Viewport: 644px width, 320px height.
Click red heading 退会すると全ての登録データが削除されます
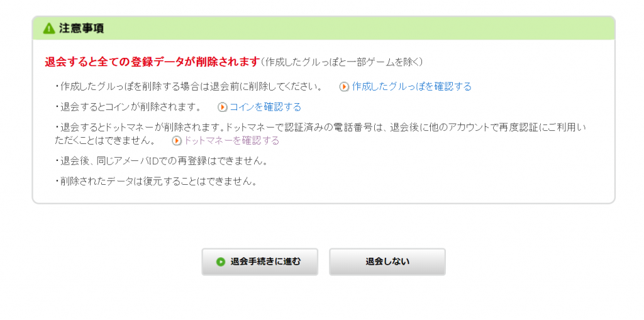[152, 62]
